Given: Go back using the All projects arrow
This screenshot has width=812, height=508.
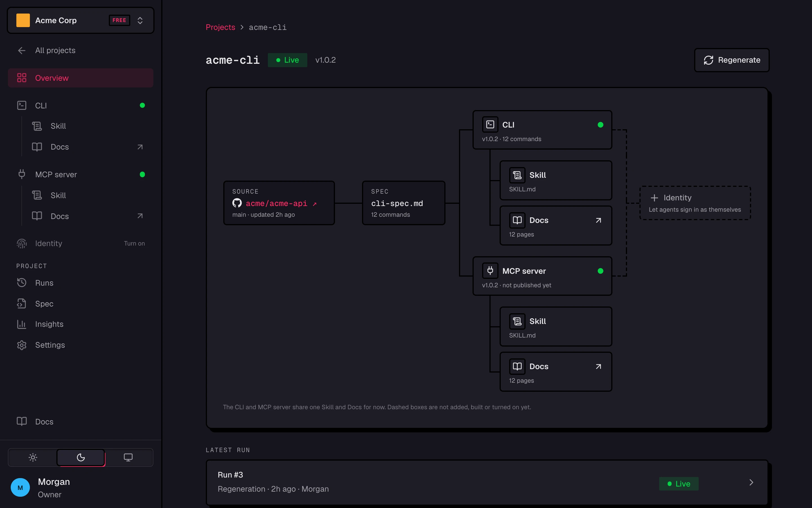Looking at the screenshot, I should coord(22,51).
